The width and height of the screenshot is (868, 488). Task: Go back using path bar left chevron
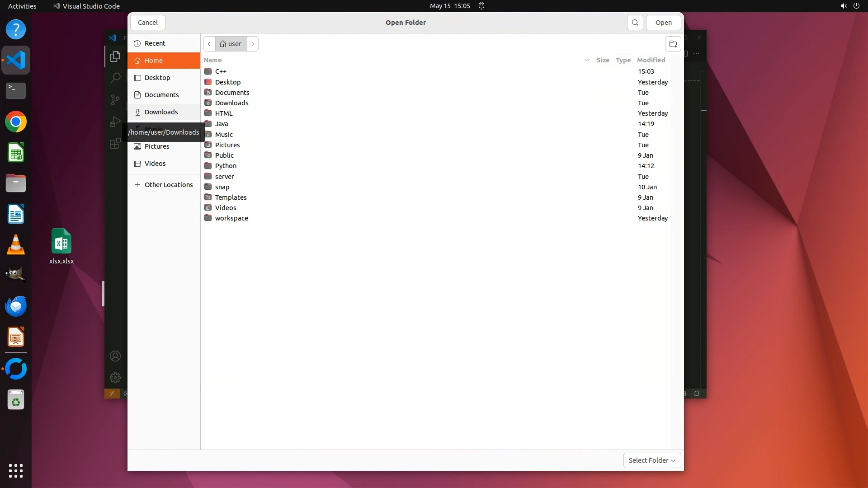tap(209, 44)
